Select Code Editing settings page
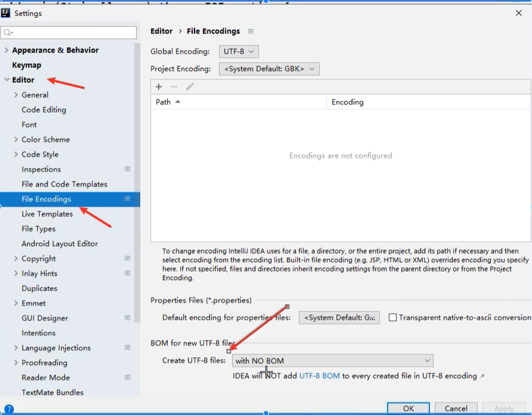 pos(44,110)
